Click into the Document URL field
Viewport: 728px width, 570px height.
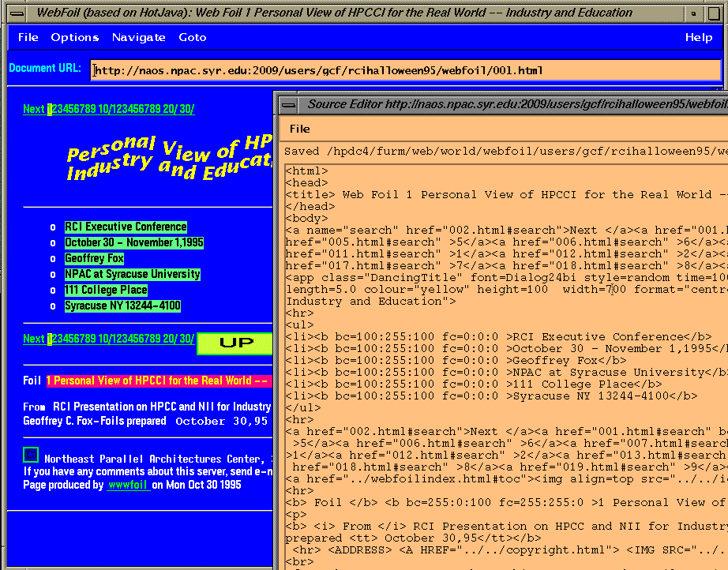(405, 70)
